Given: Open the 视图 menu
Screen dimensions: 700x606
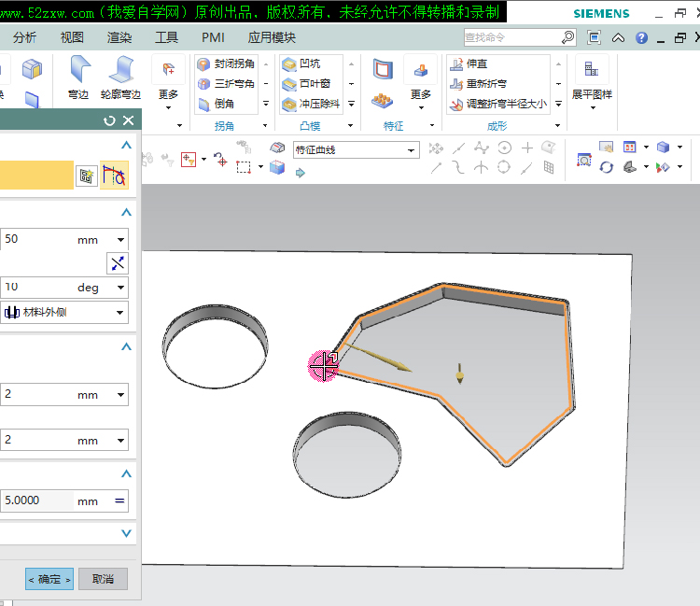Looking at the screenshot, I should pyautogui.click(x=72, y=37).
